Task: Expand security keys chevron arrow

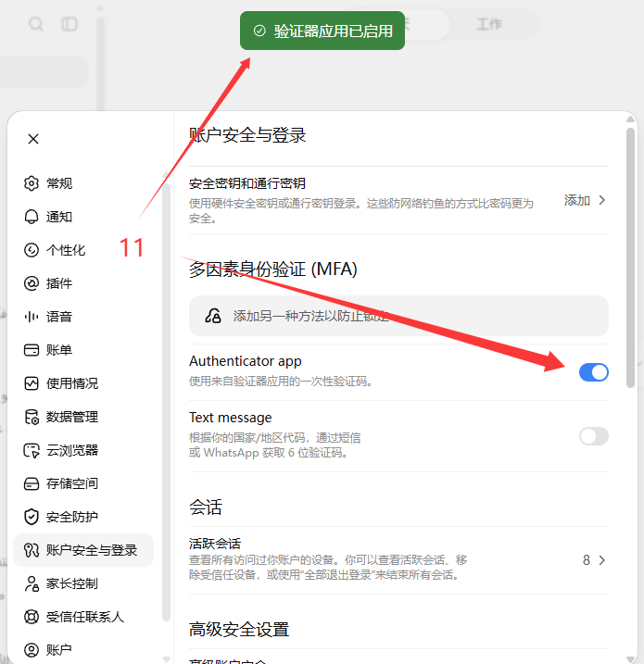Action: pos(601,200)
